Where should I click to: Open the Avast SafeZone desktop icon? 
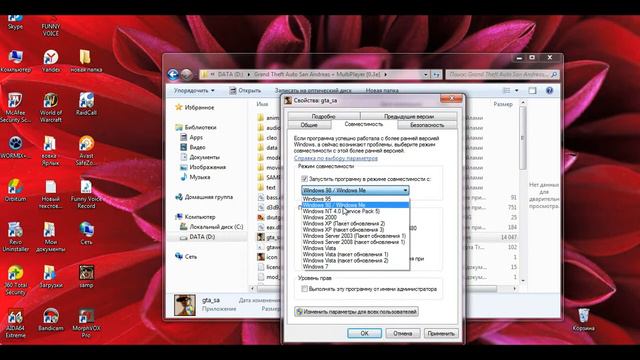(86, 151)
